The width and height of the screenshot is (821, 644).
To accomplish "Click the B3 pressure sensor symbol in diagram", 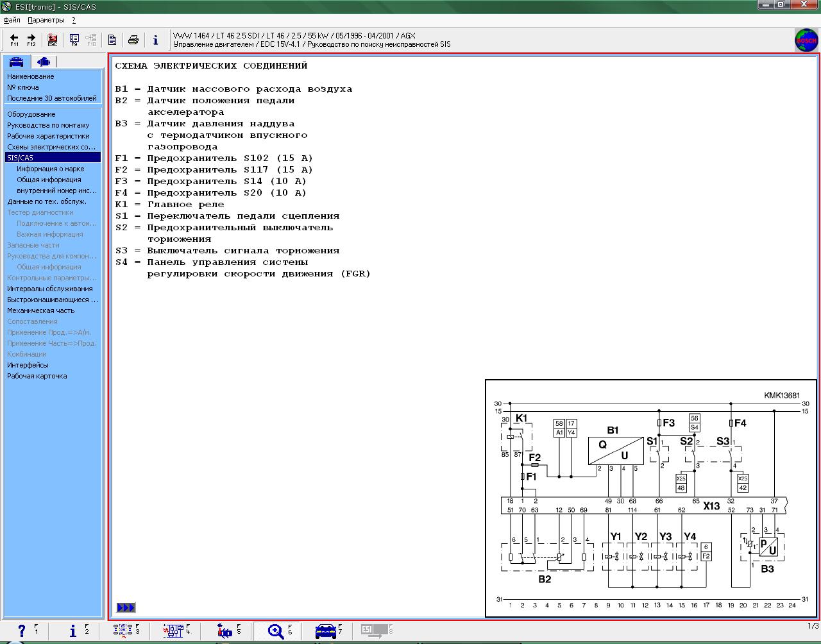I will click(767, 547).
